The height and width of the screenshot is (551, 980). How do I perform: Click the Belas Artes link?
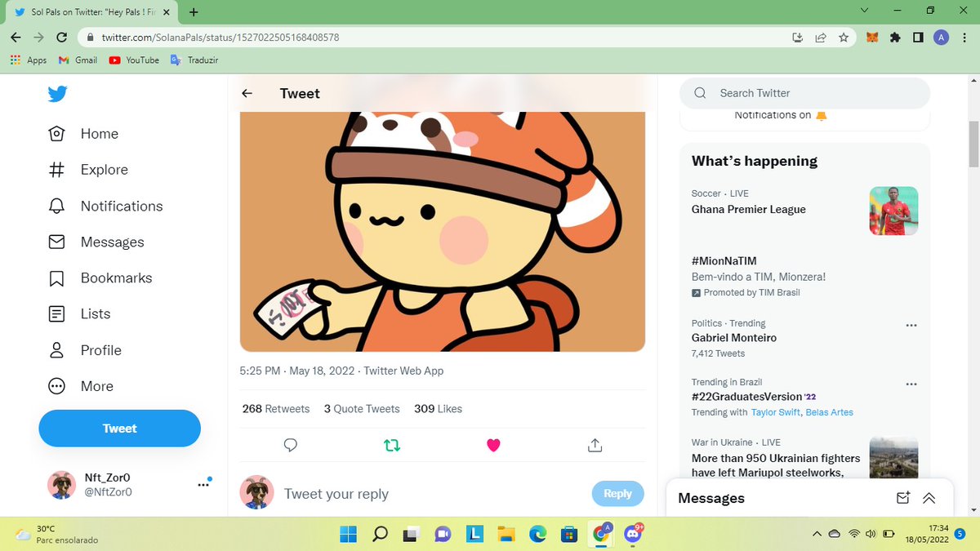click(830, 412)
